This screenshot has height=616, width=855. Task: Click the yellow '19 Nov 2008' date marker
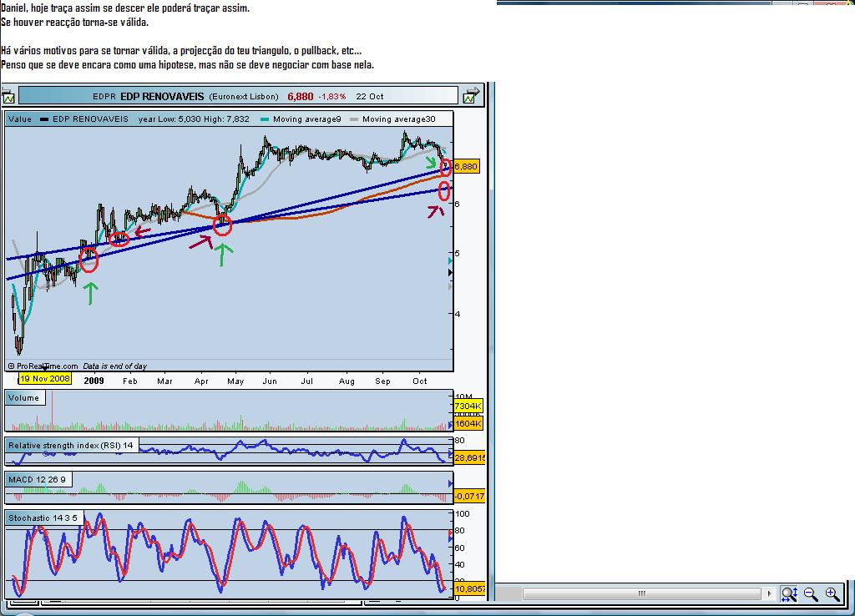45,378
